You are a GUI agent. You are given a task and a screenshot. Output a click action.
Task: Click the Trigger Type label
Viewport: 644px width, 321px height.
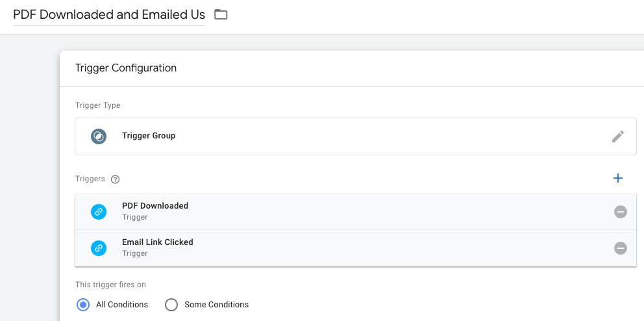(x=98, y=105)
